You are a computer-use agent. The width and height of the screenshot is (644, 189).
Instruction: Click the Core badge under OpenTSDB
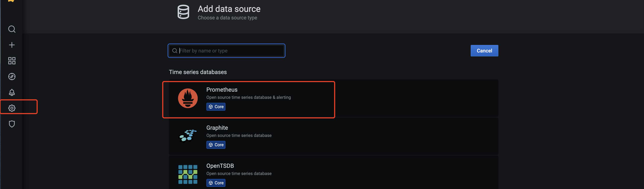[216, 183]
